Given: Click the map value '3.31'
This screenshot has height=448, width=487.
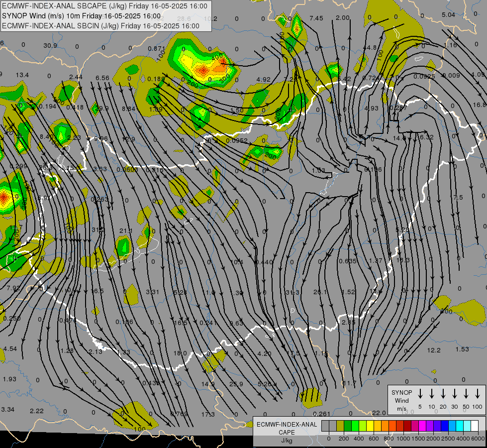Looking at the screenshot, I should [153, 292].
